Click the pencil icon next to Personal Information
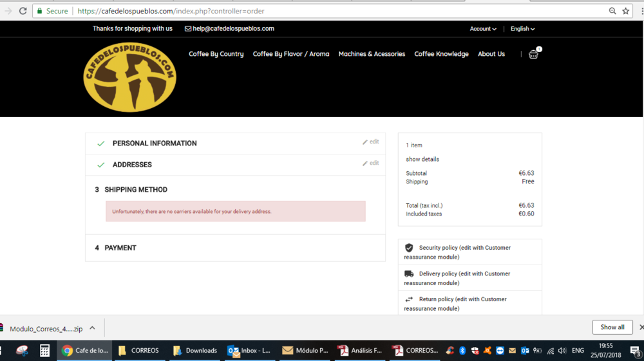Viewport: 644px width, 361px height. [x=365, y=142]
